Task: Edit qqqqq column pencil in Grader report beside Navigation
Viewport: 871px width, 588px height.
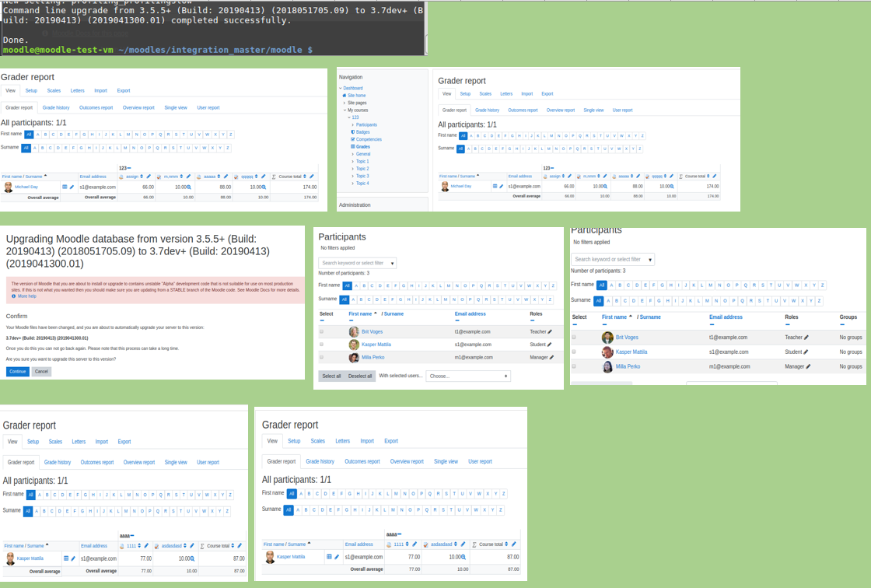Action: point(672,177)
